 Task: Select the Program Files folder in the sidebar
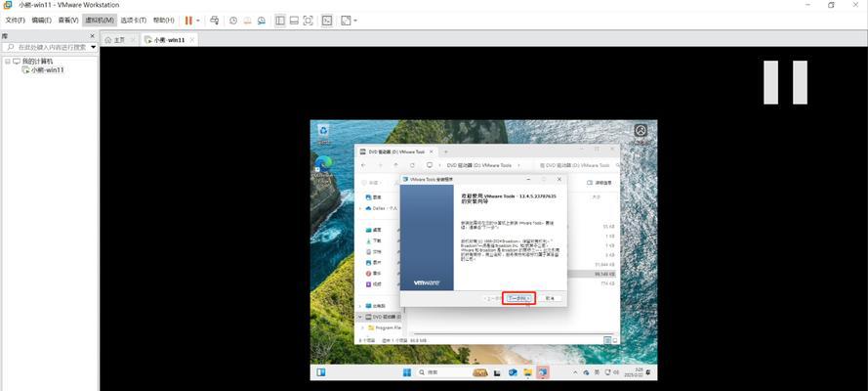coord(384,327)
